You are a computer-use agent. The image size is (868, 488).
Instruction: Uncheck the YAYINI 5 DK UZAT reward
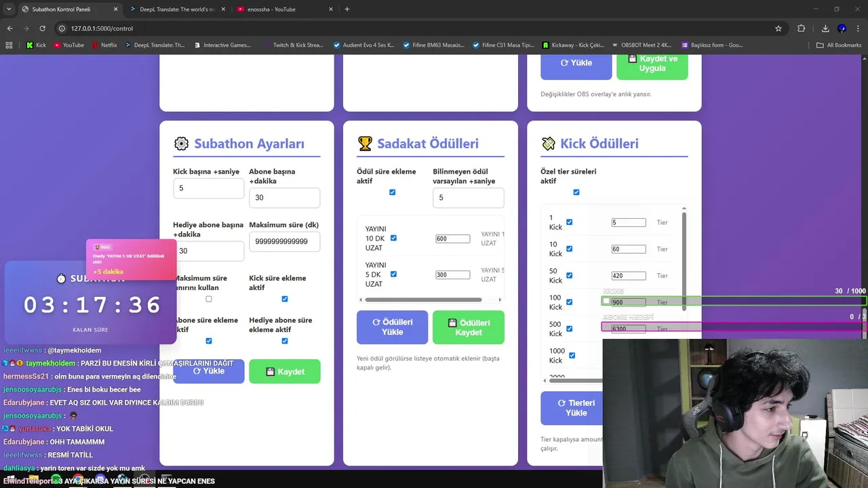[393, 274]
